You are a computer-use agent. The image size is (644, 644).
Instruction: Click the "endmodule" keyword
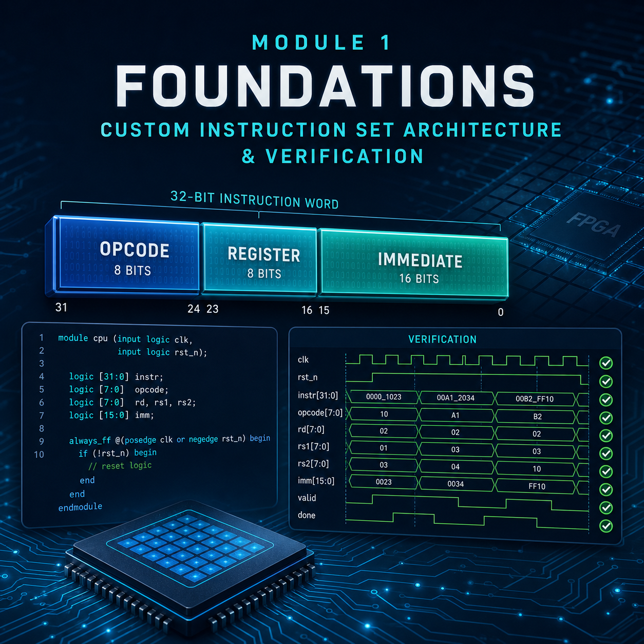80,507
